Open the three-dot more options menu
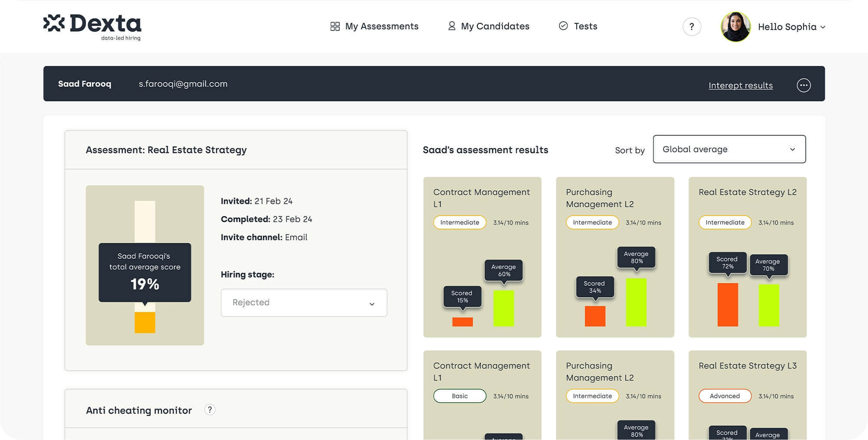Viewport: 868px width, 440px height. [x=803, y=85]
